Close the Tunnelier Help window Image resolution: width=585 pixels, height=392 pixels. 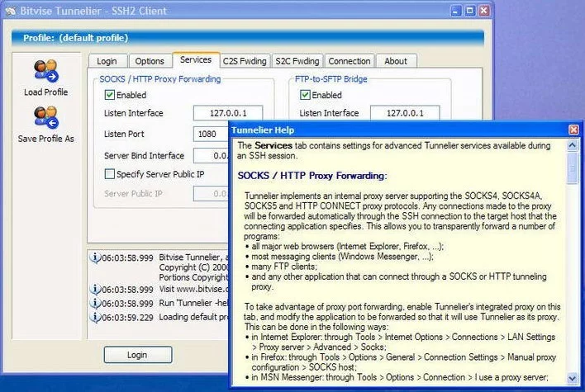pos(573,130)
